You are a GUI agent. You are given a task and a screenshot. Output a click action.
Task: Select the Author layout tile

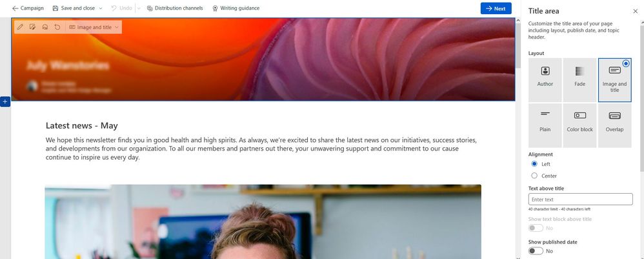[545, 79]
